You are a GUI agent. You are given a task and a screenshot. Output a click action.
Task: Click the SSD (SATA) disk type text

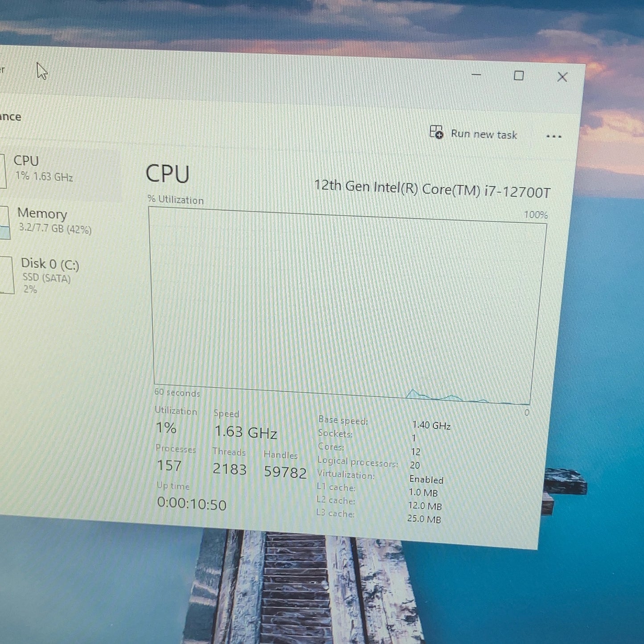click(x=47, y=278)
